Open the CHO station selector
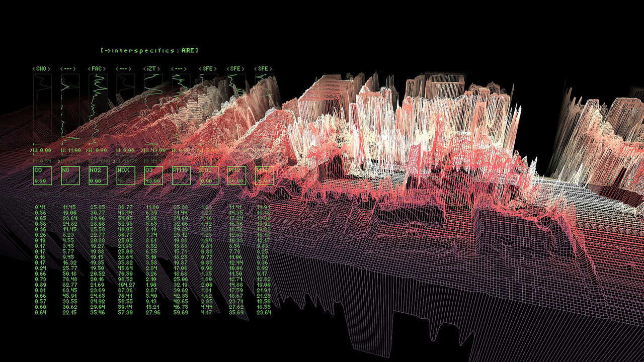The height and width of the screenshot is (362, 644). point(41,68)
